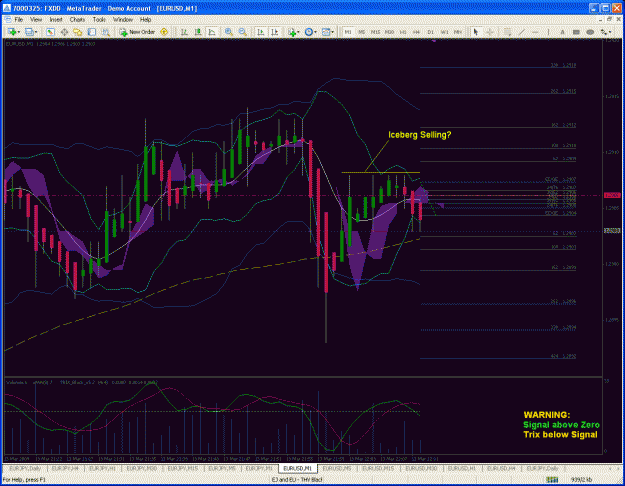Open the Terminal panel
625x486 pixels.
click(92, 32)
